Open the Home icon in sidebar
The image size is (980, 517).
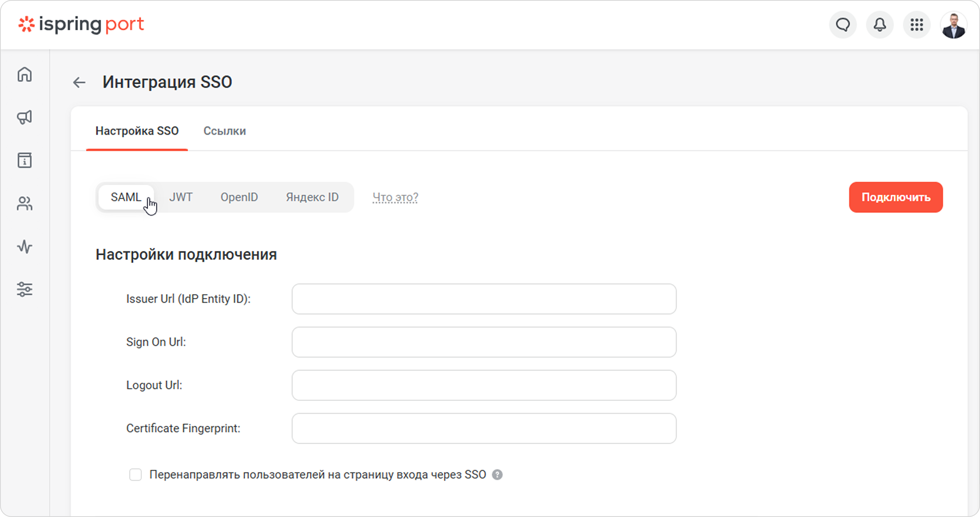25,74
